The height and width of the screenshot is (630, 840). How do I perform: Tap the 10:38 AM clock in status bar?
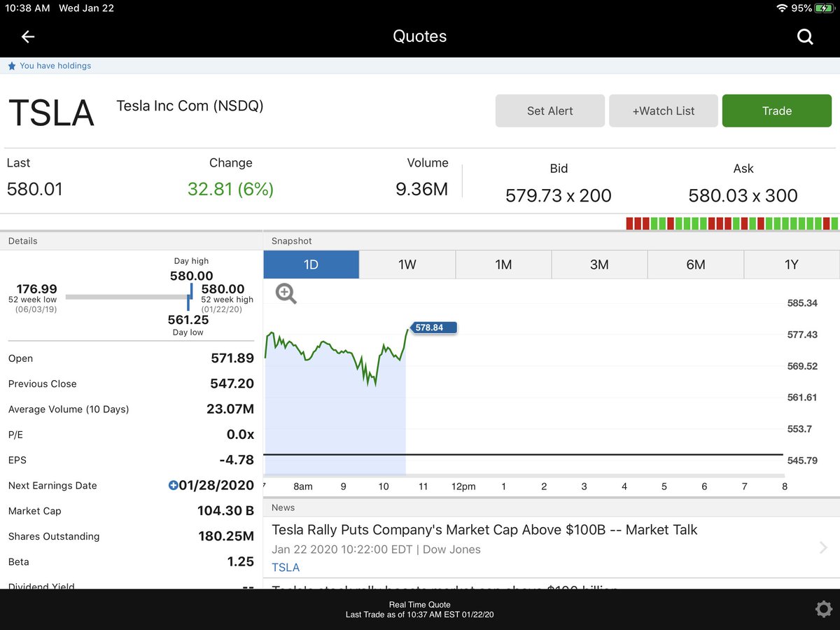click(x=27, y=8)
